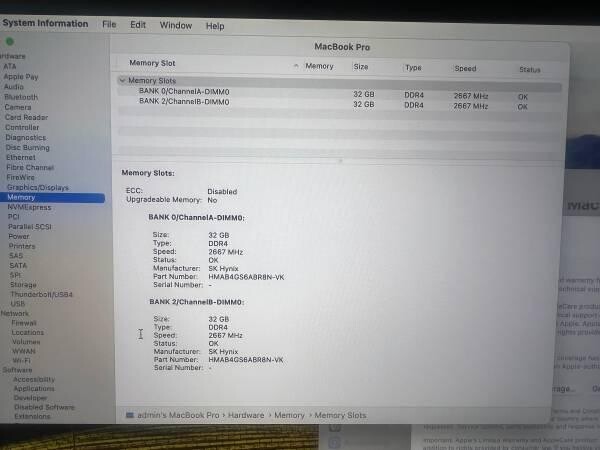Sort by the Size column header
600x450 pixels.
(361, 67)
